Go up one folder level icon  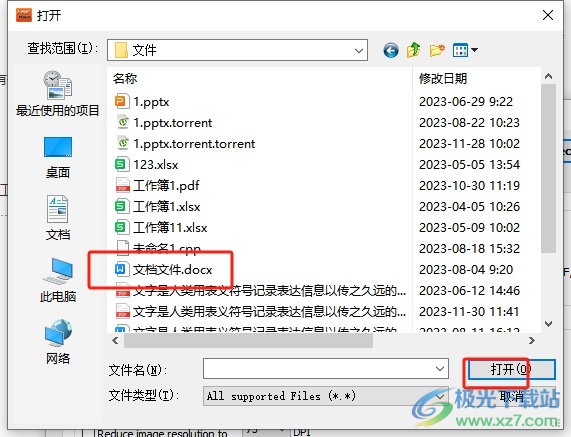414,50
